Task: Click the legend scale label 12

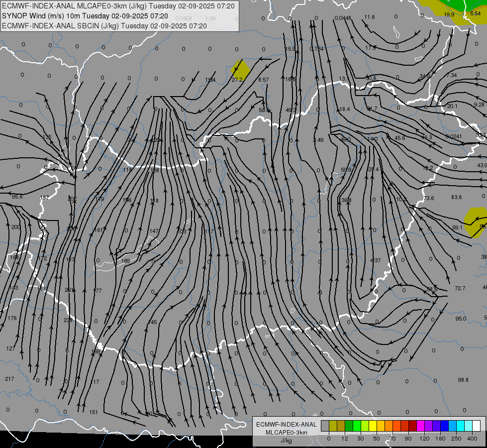Action: pos(344,439)
